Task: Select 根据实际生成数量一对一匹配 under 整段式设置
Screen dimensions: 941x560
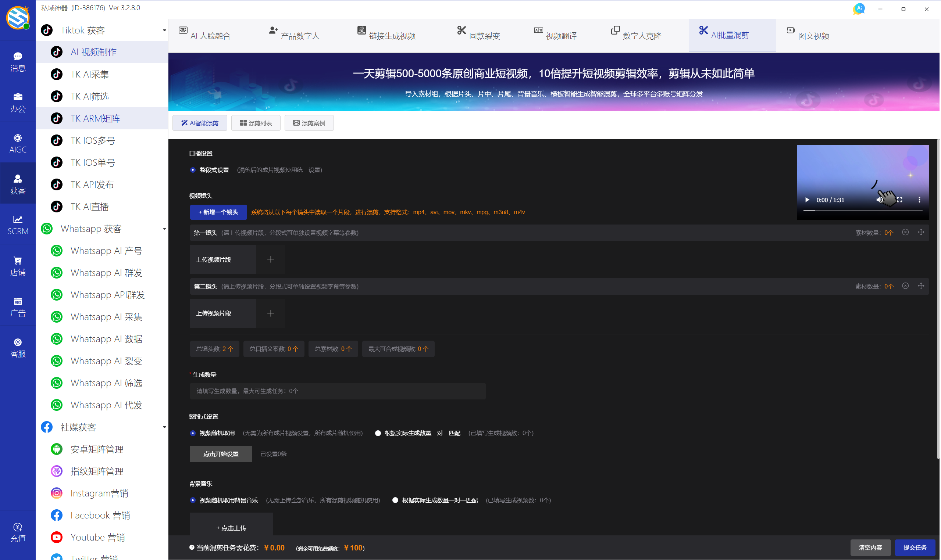Action: (x=378, y=433)
